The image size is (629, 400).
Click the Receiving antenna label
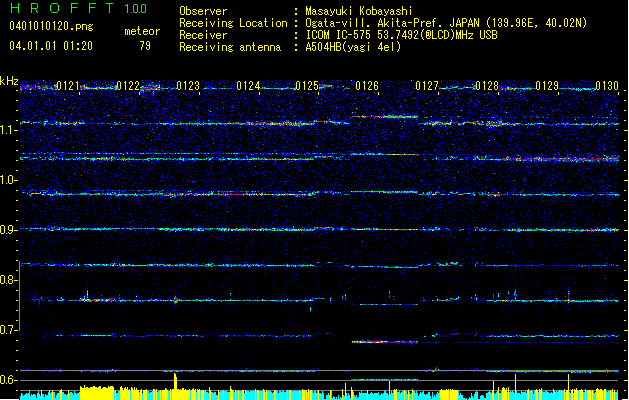(230, 47)
